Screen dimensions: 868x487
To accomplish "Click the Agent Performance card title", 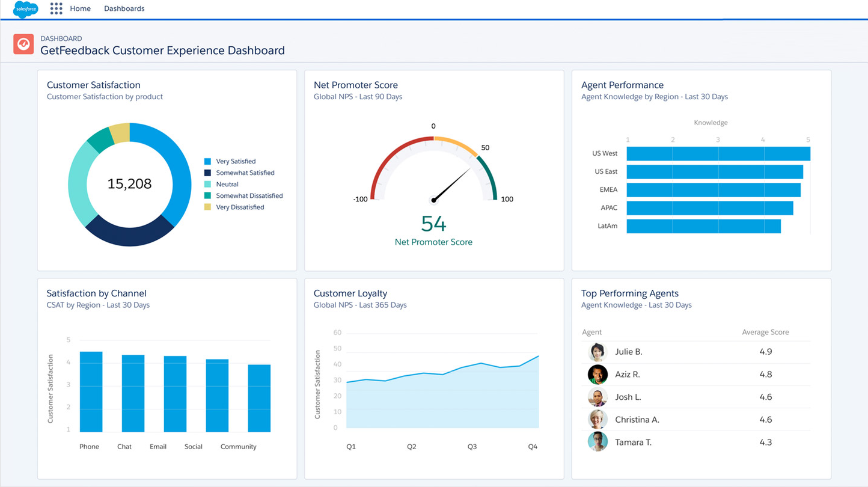I will point(622,85).
